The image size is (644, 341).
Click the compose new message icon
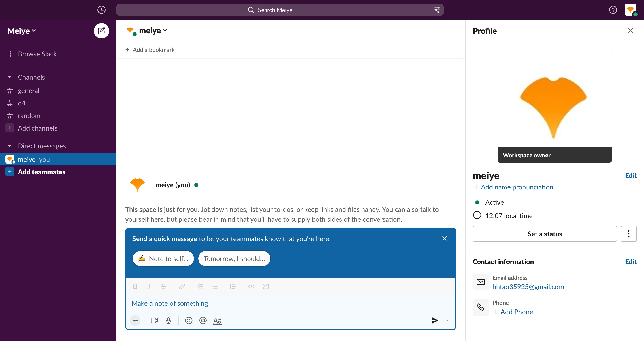101,31
